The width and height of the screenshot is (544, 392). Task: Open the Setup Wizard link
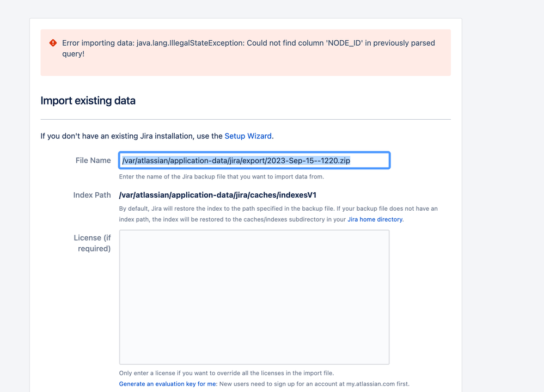248,136
